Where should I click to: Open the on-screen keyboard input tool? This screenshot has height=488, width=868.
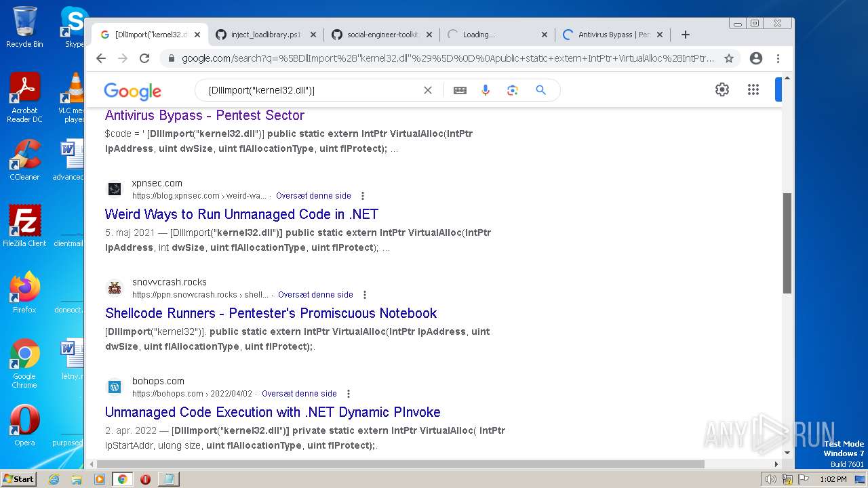pos(460,90)
